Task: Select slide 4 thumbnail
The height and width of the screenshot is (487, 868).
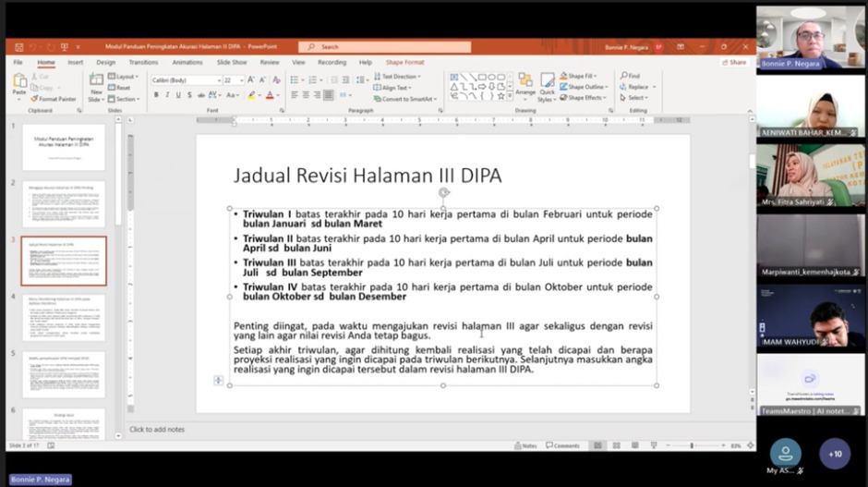Action: pos(64,318)
